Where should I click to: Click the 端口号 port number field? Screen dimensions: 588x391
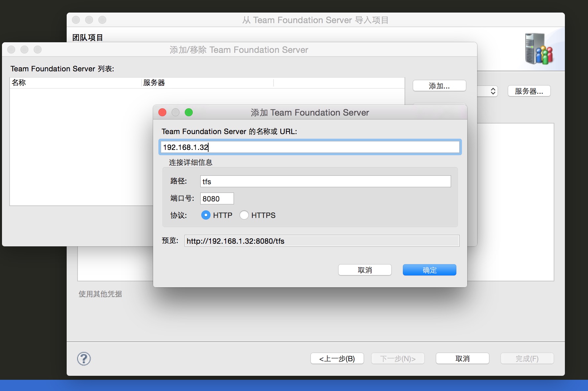[x=217, y=199]
